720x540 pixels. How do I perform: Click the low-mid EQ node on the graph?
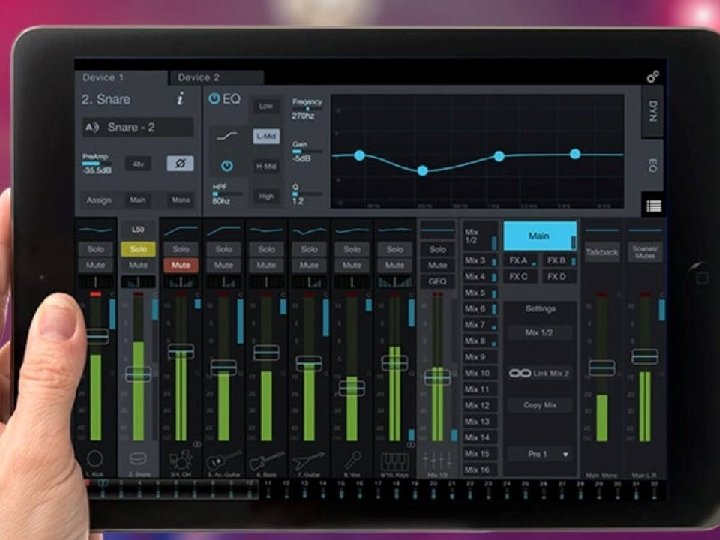[x=423, y=171]
